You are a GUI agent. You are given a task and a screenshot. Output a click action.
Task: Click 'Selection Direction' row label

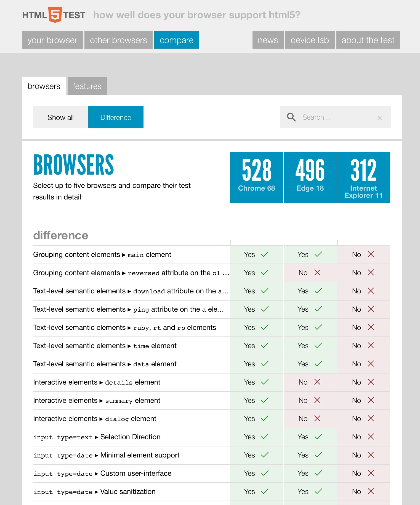pos(97,437)
